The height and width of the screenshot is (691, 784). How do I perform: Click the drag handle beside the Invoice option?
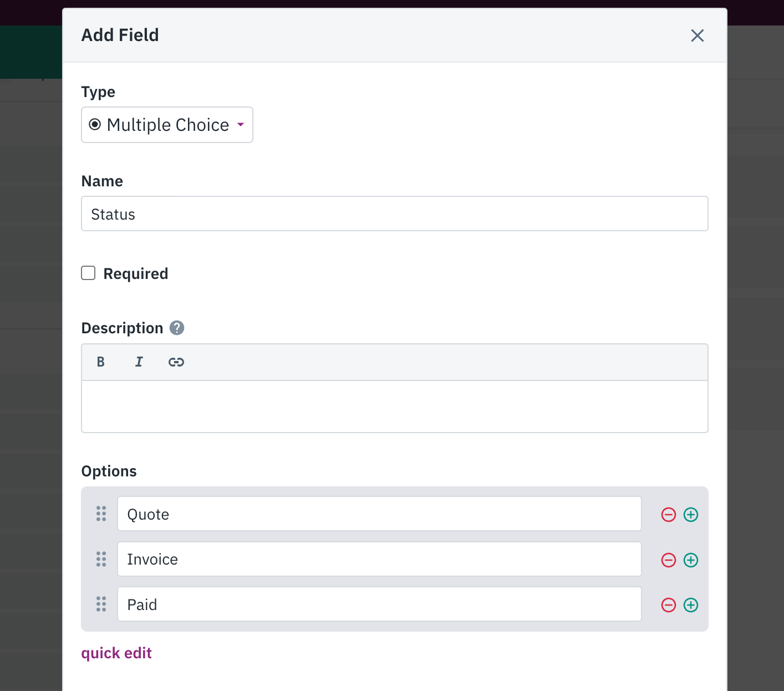click(x=101, y=559)
